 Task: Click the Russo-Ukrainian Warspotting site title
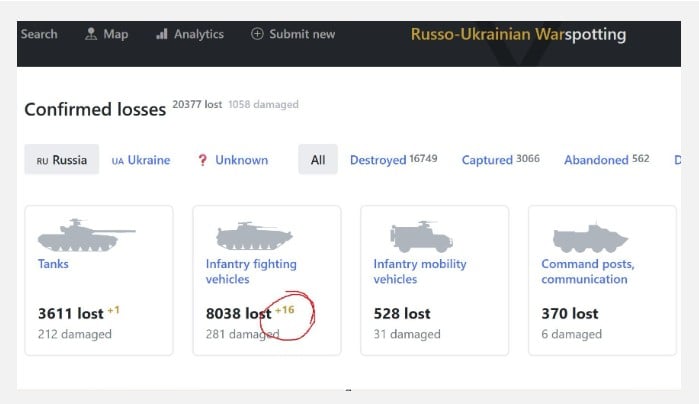[518, 34]
